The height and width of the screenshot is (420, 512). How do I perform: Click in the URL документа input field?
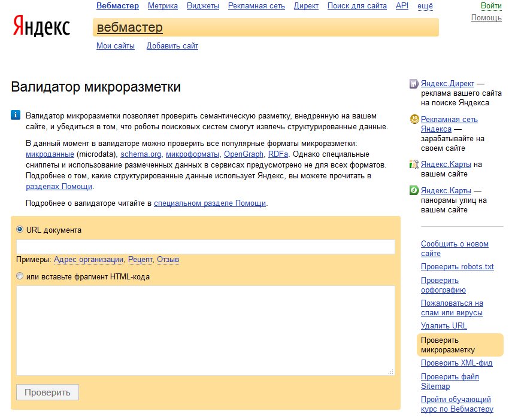[205, 246]
